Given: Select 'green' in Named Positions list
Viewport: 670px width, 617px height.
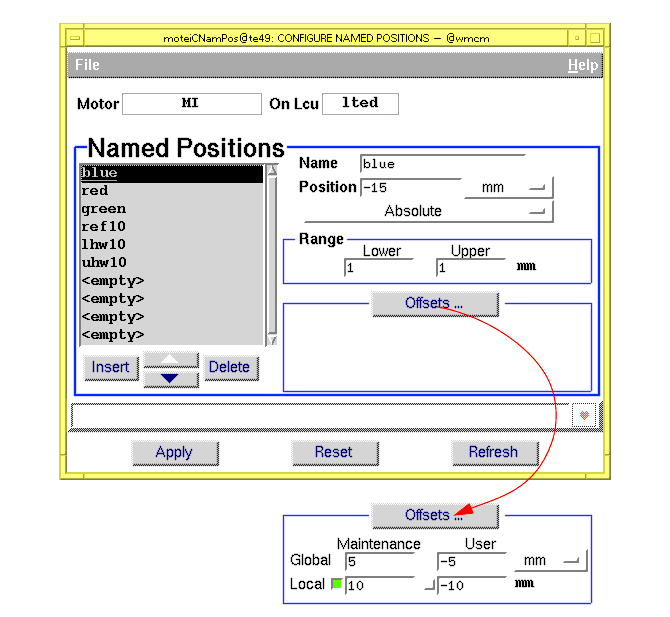Looking at the screenshot, I should pos(172,209).
